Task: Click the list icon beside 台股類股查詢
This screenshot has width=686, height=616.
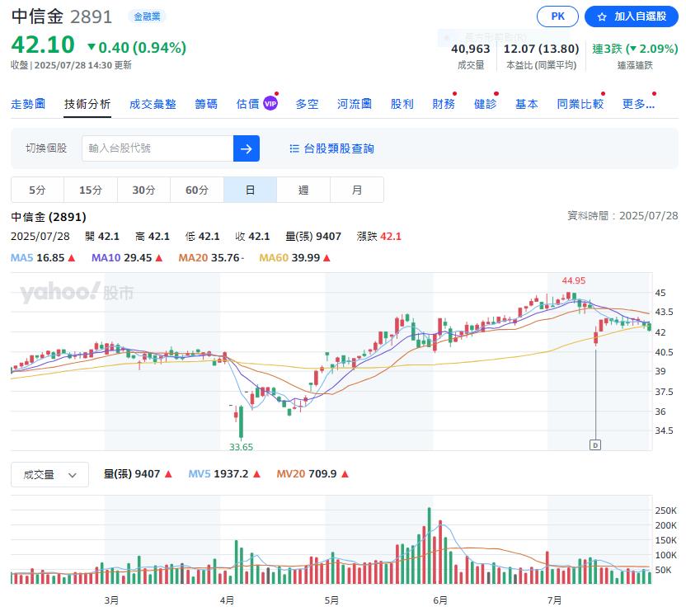Action: tap(294, 148)
